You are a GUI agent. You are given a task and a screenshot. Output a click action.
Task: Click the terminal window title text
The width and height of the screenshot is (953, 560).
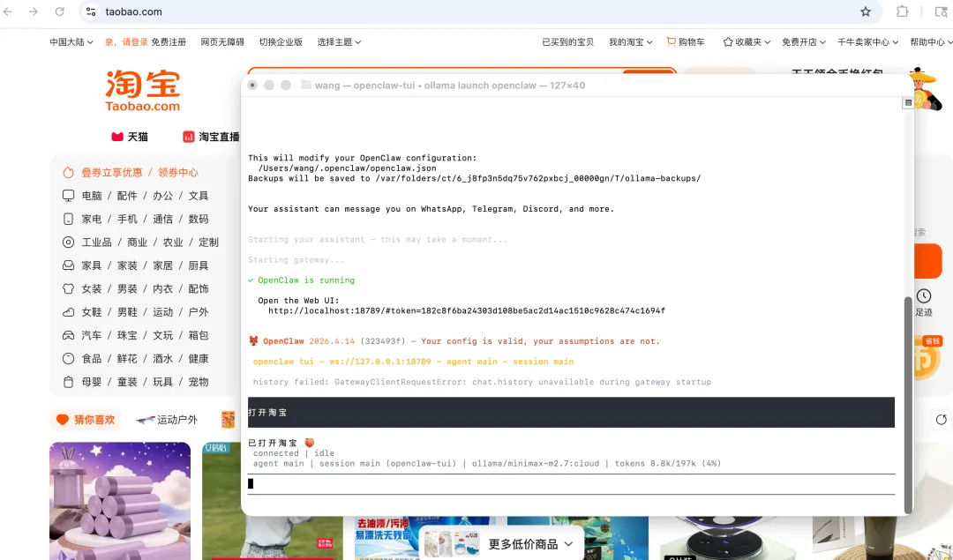[450, 85]
